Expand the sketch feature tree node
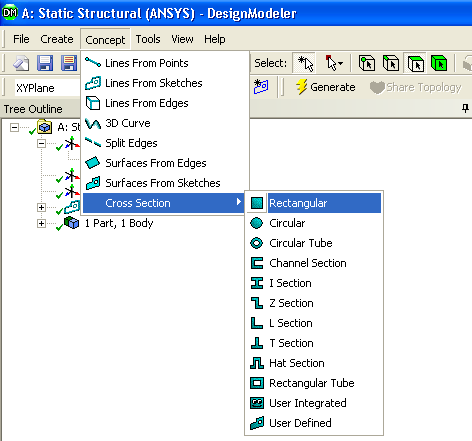Image resolution: width=472 pixels, height=441 pixels. (x=41, y=207)
